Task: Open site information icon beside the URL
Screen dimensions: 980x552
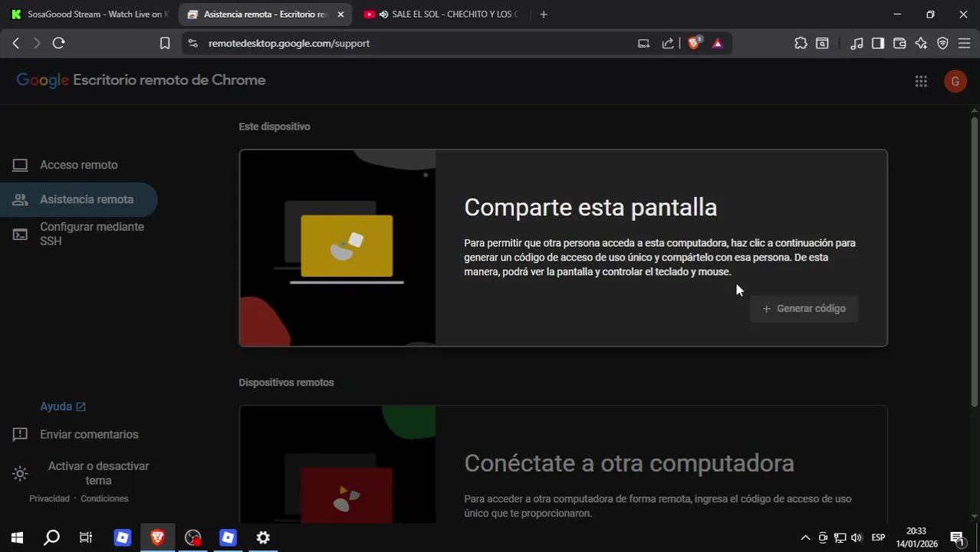Action: point(192,44)
